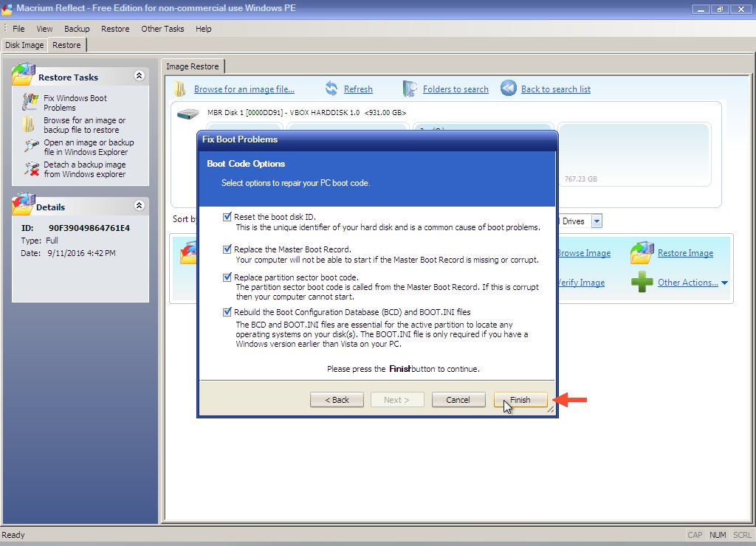Viewport: 756px width, 546px height.
Task: Click the Browse for an image folder icon
Action: click(30, 124)
